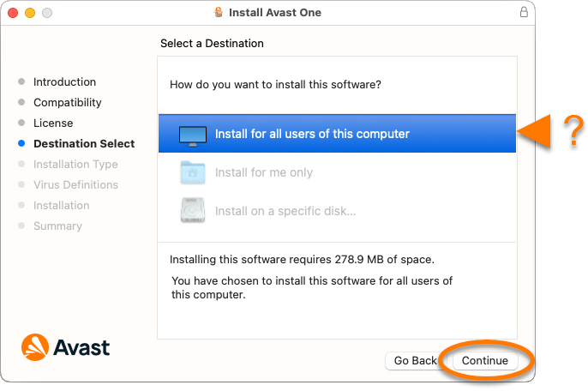
Task: Click the hard disk drive icon
Action: click(x=193, y=210)
